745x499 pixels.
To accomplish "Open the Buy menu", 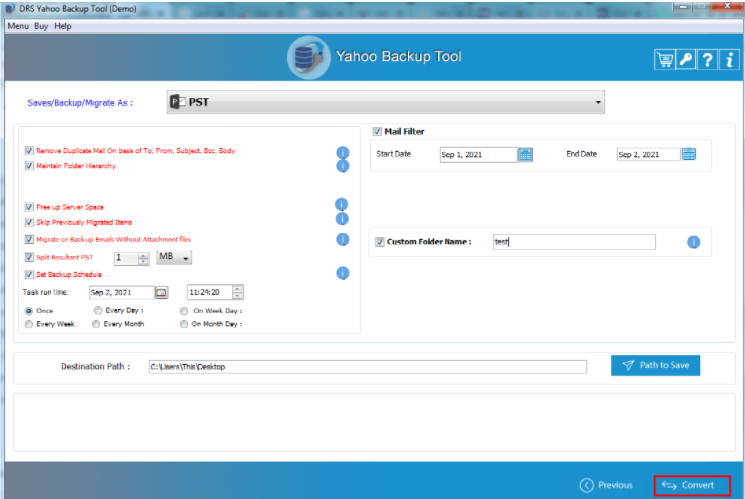I will [x=41, y=26].
